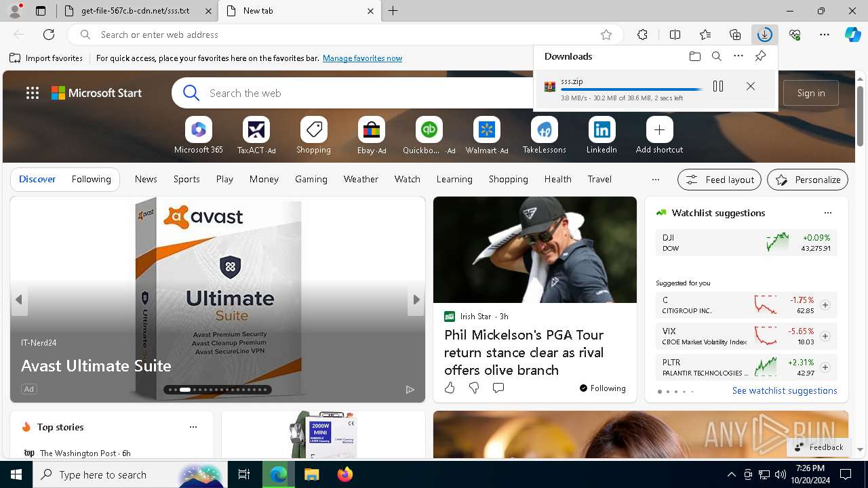Toggle Following for Irish Star
The height and width of the screenshot is (488, 868).
pyautogui.click(x=602, y=388)
